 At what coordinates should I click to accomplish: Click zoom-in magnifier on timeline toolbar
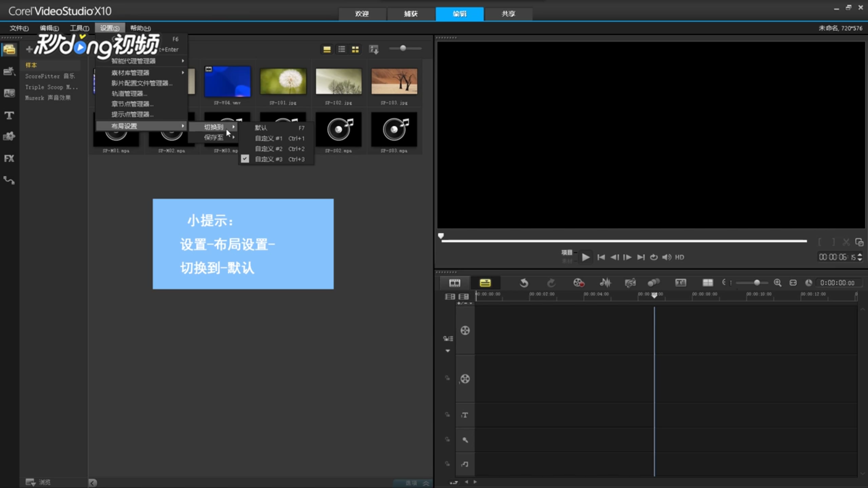777,283
